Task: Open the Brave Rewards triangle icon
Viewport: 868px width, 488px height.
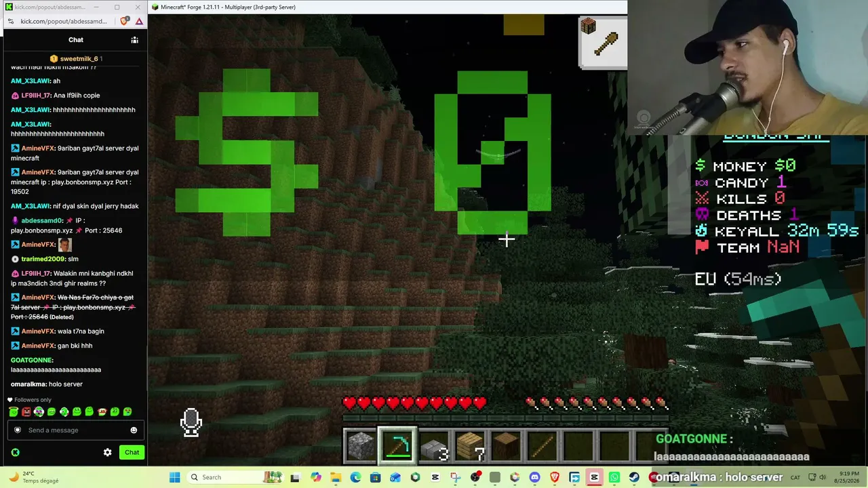Action: point(139,21)
